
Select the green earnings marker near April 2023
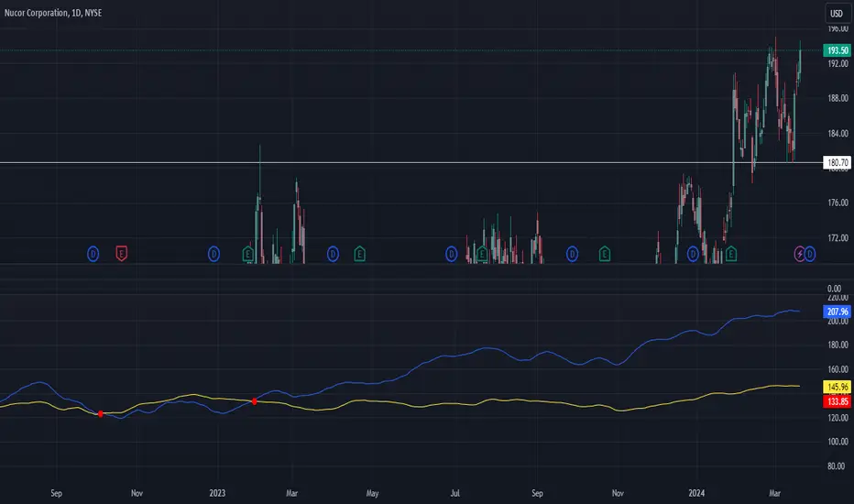(359, 253)
